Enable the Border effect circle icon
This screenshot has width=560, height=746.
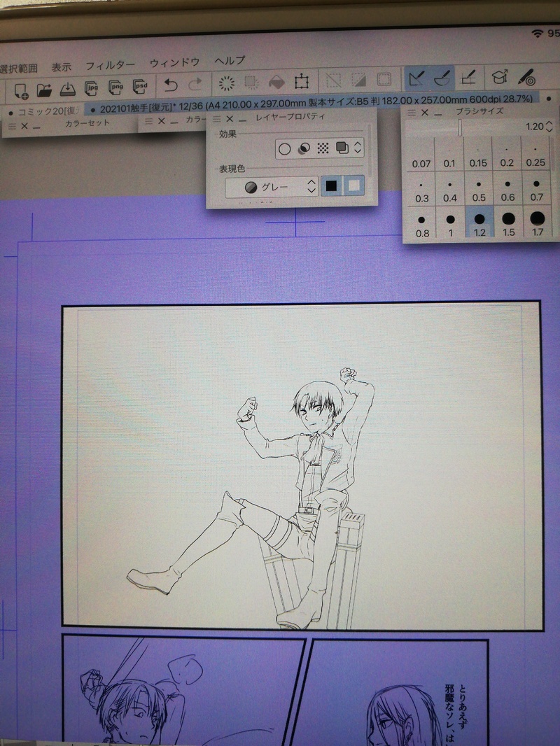click(x=284, y=149)
